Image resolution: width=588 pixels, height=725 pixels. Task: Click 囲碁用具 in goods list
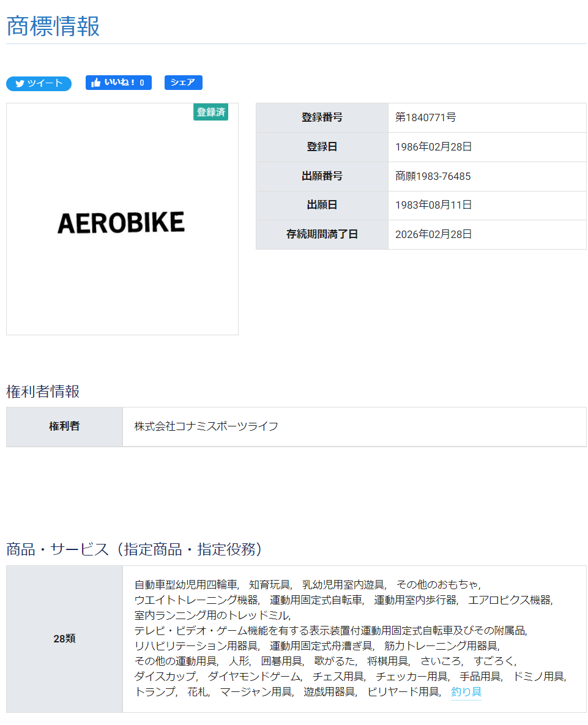281,661
